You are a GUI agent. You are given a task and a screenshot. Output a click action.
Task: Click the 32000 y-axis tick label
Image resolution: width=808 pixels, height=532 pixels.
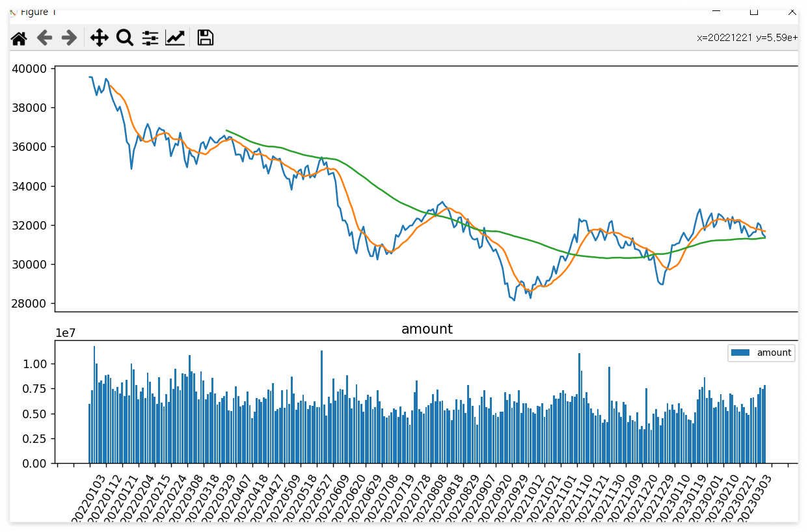click(29, 226)
